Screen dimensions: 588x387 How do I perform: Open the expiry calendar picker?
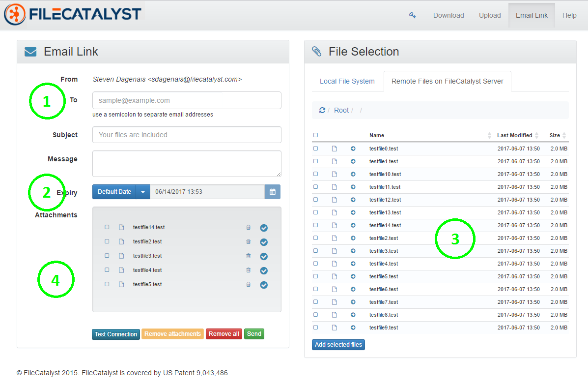(x=273, y=192)
